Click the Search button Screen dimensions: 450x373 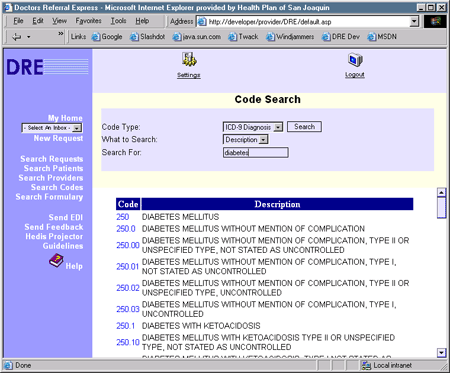tap(304, 127)
